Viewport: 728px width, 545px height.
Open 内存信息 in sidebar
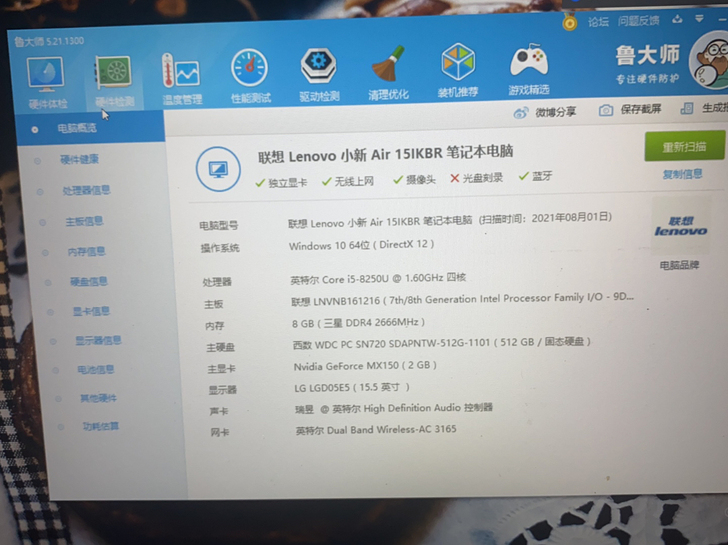[x=86, y=252]
